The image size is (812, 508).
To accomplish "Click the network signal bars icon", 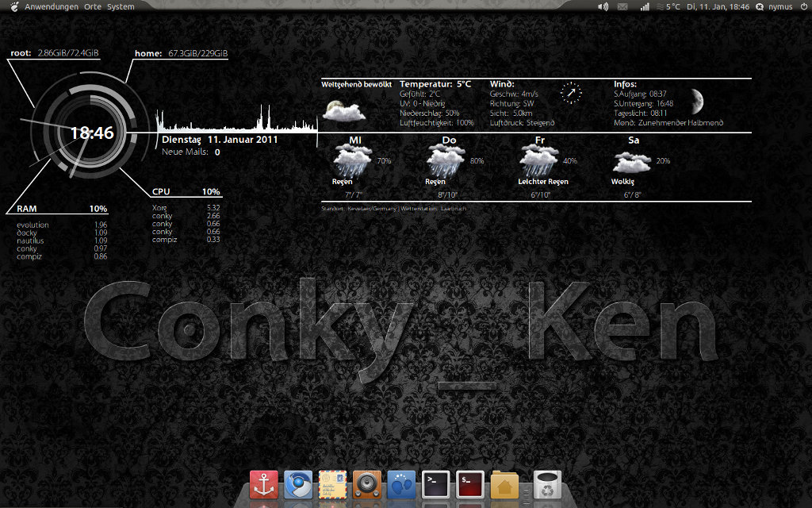I will tap(645, 6).
